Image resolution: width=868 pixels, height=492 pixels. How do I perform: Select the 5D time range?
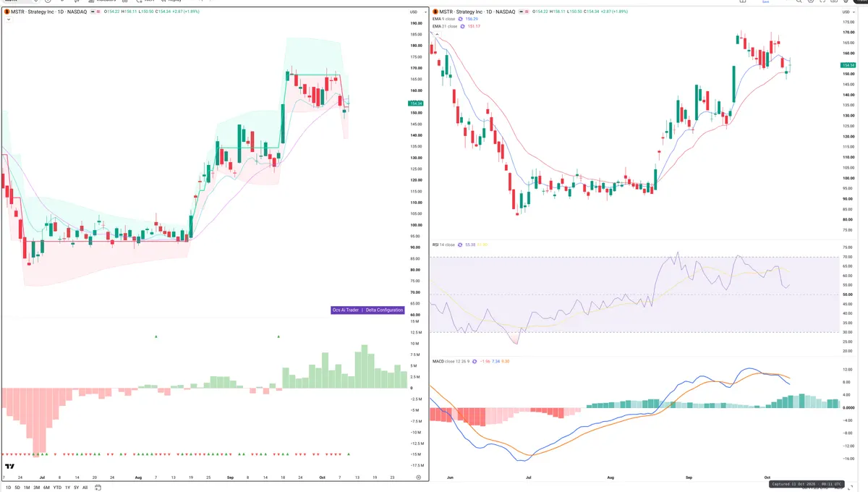[17, 488]
